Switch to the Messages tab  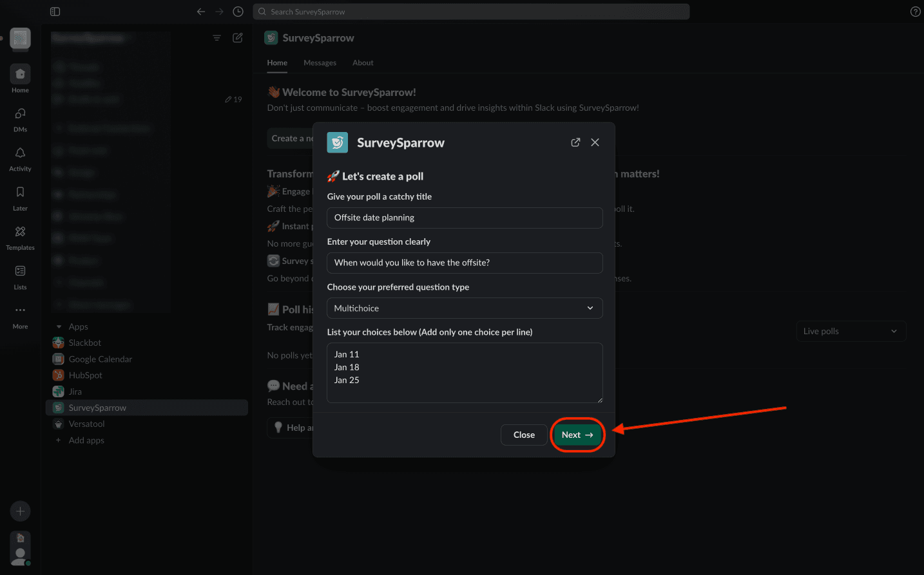pos(320,63)
